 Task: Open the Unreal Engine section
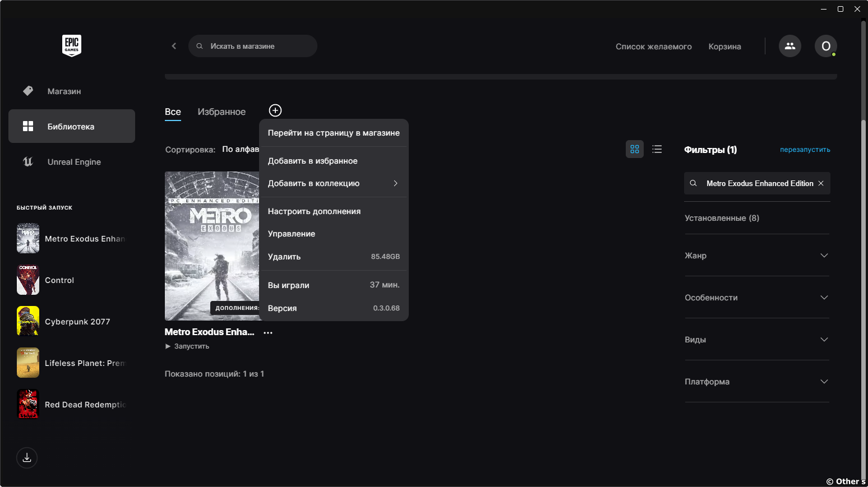coord(72,162)
